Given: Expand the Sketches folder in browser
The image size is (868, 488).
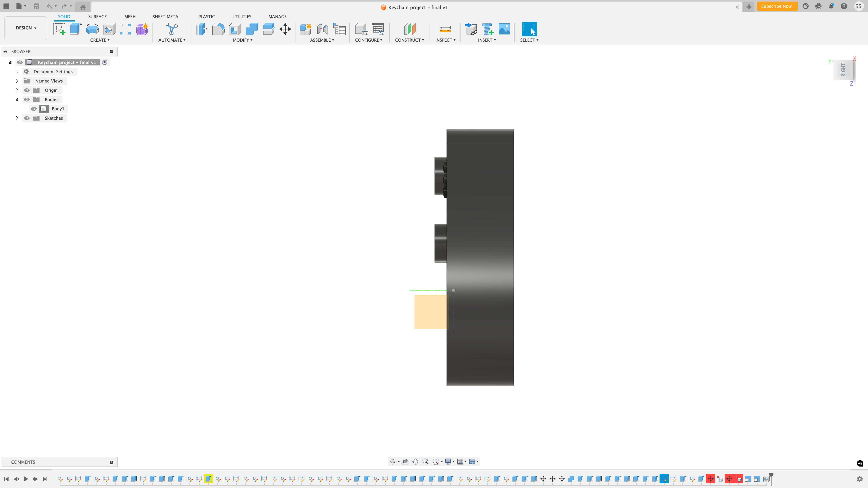Looking at the screenshot, I should click(x=17, y=118).
